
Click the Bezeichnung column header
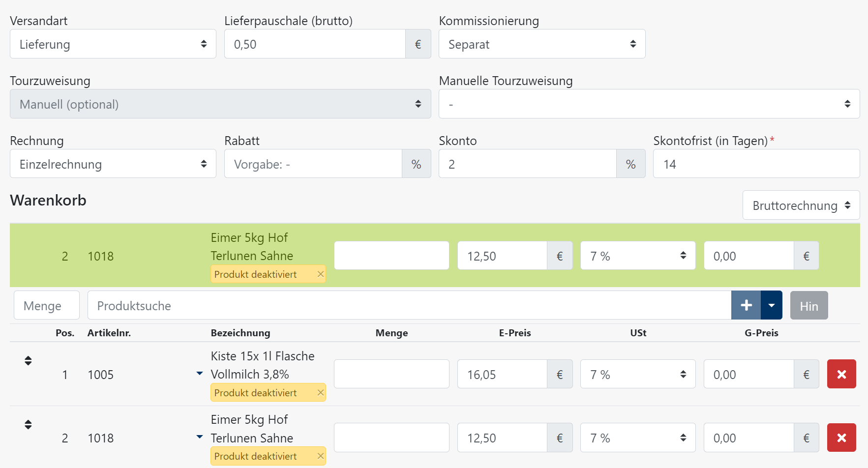(x=240, y=333)
